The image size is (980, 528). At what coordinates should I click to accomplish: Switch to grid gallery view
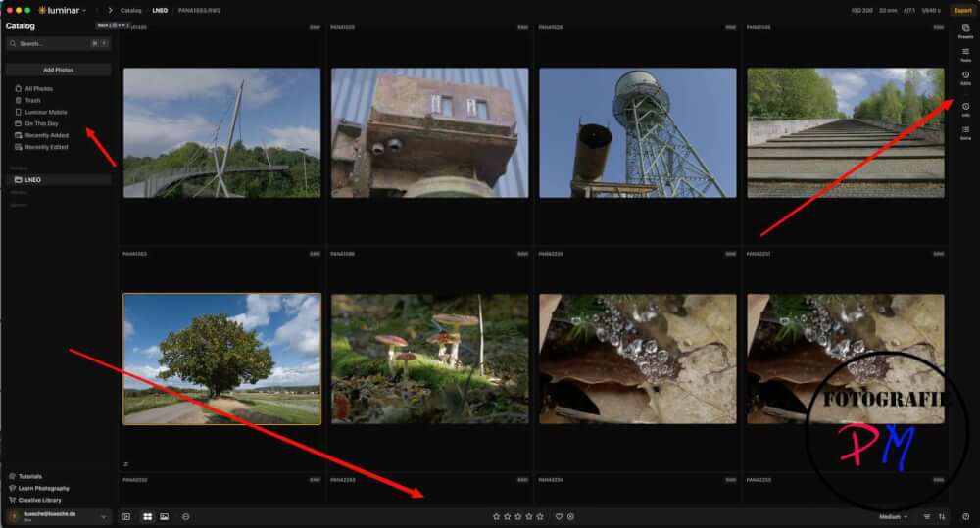point(148,517)
